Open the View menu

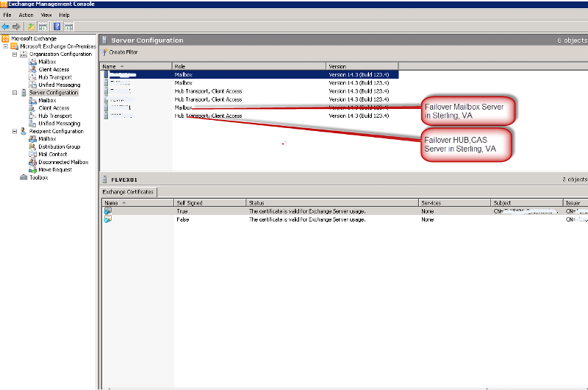46,15
